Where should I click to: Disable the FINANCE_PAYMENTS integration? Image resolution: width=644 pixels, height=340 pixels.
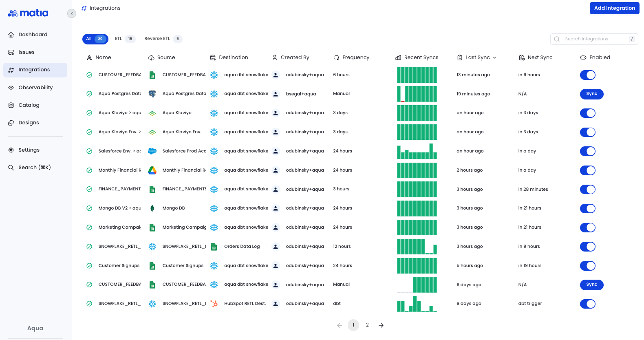pyautogui.click(x=588, y=189)
